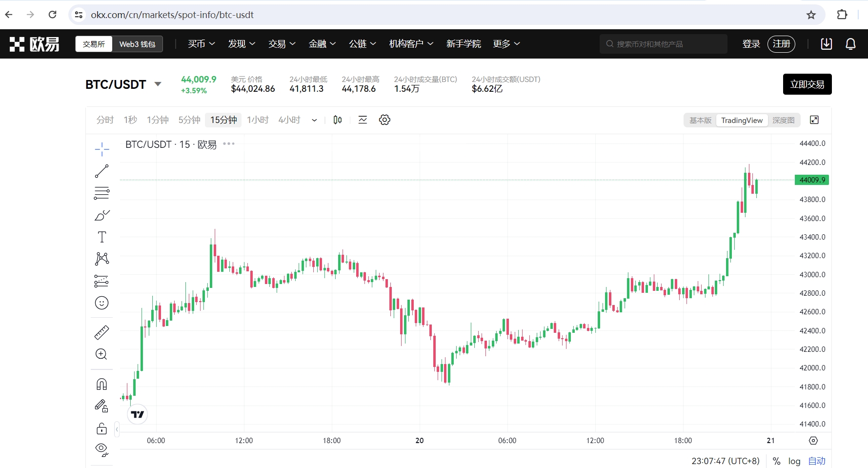Select the 分时 interval tab
This screenshot has width=868, height=468.
(x=105, y=120)
